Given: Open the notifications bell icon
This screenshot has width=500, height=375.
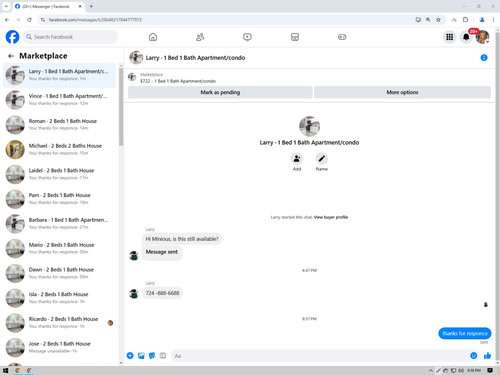Looking at the screenshot, I should (466, 37).
